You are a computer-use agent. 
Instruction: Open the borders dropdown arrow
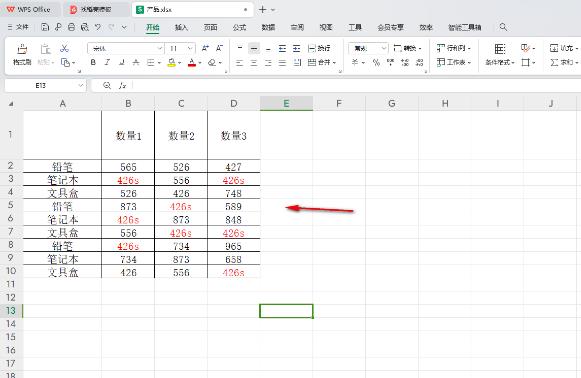534,63
